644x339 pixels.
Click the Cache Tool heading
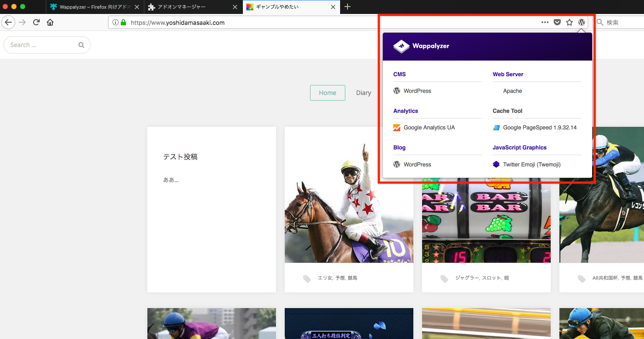coord(508,111)
